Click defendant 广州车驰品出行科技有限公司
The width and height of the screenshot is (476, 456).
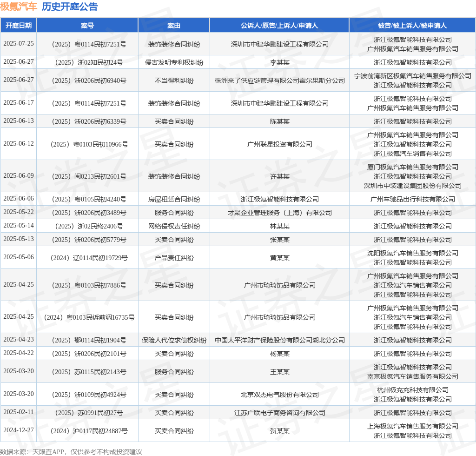pos(413,199)
